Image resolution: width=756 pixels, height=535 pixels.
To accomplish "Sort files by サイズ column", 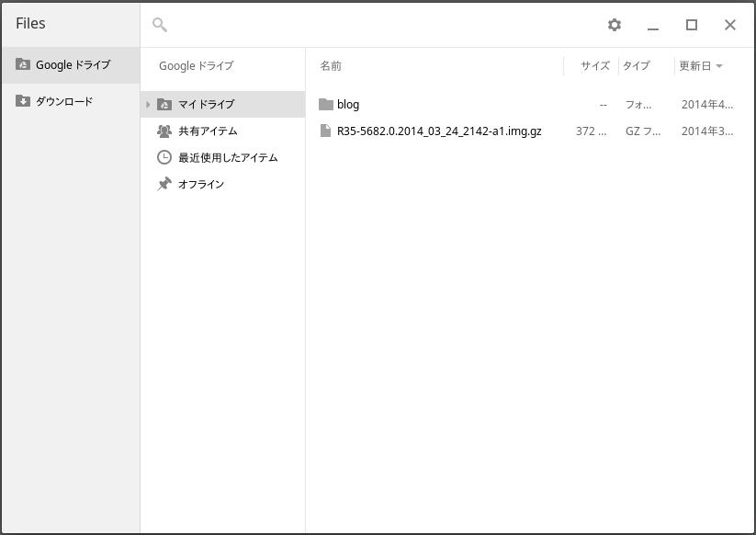I will click(594, 66).
